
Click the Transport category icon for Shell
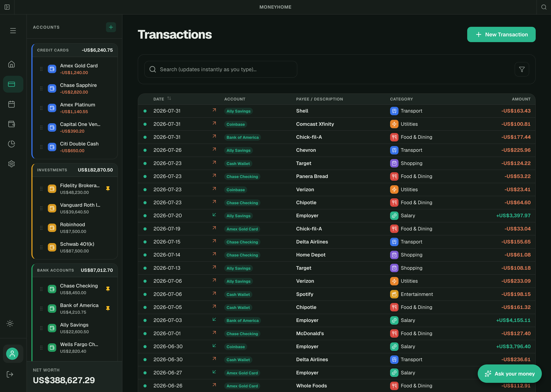394,111
